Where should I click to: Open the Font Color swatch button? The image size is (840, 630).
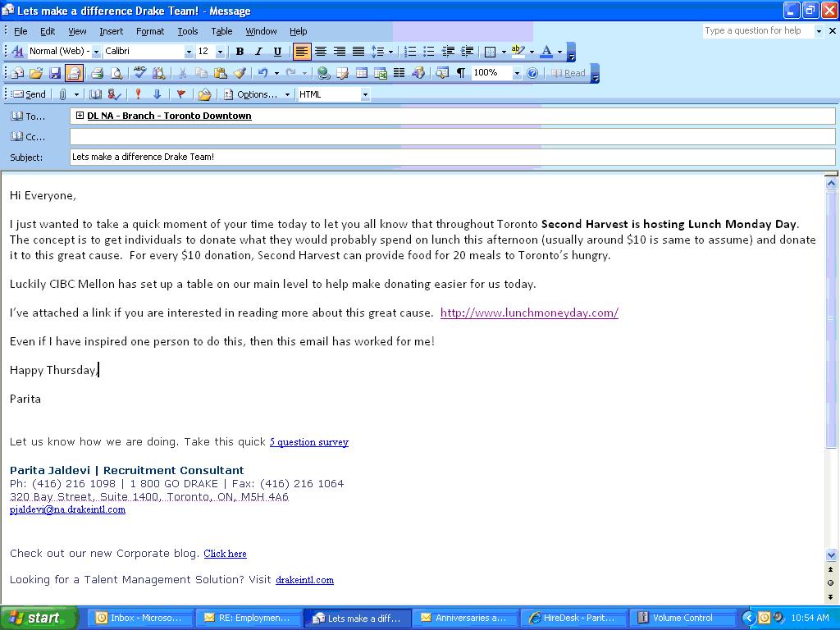point(546,52)
